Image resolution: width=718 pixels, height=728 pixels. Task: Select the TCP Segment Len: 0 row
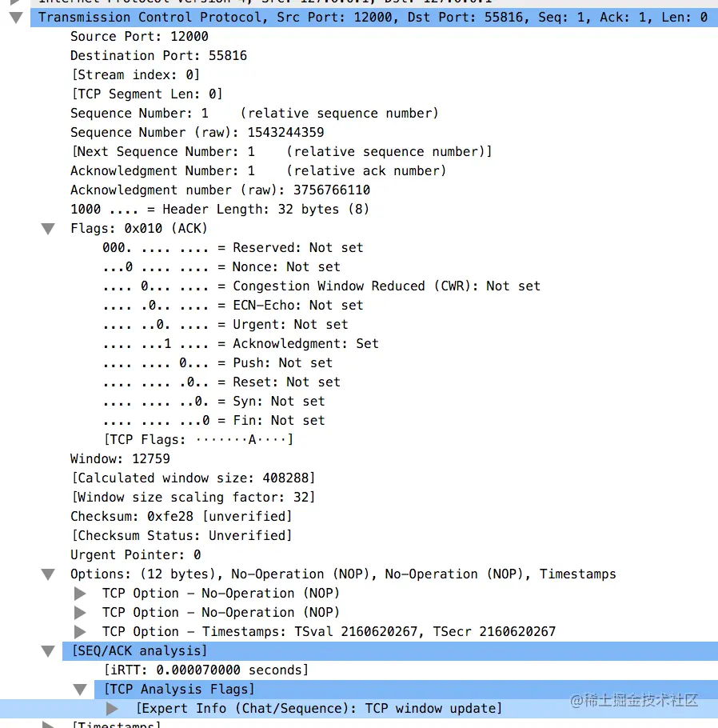147,94
